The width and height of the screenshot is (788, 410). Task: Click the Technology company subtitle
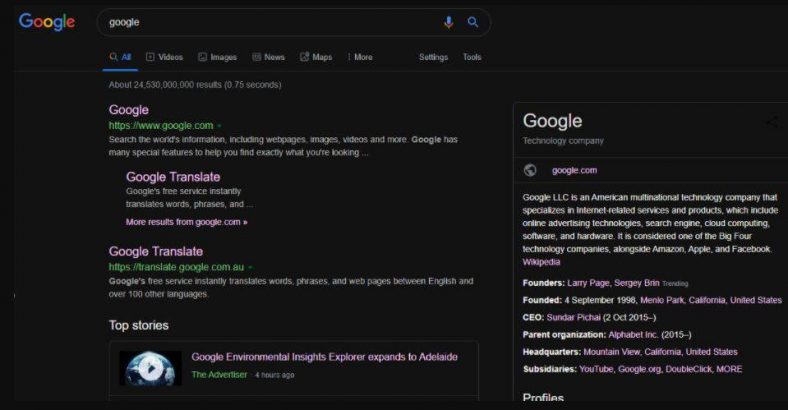click(x=563, y=141)
